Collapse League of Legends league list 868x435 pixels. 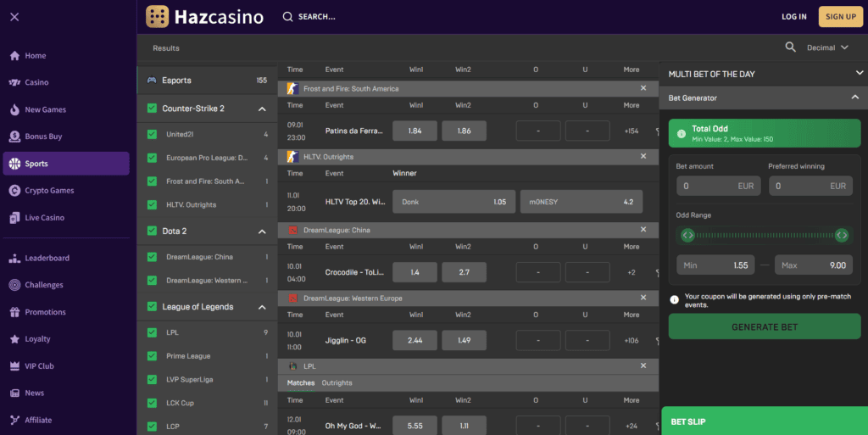coord(262,307)
